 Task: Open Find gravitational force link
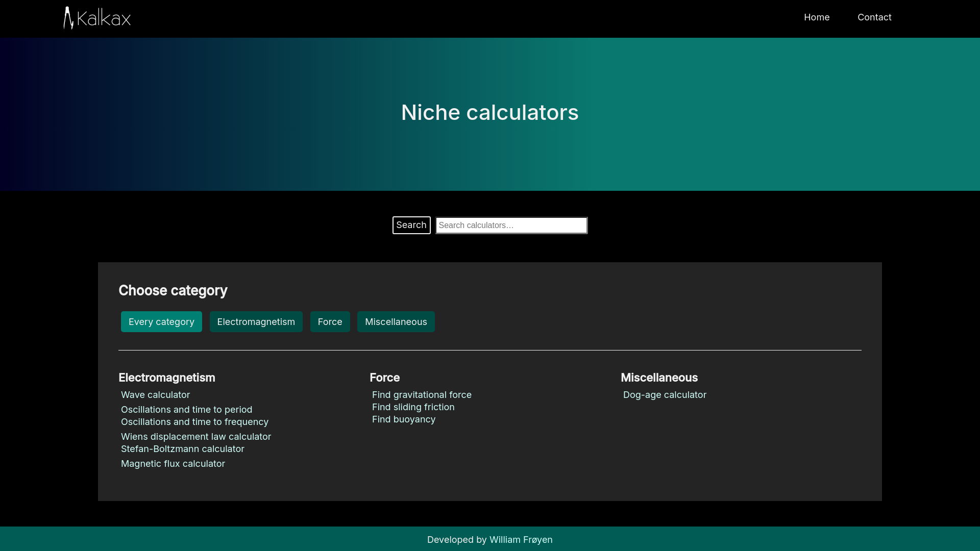coord(422,395)
